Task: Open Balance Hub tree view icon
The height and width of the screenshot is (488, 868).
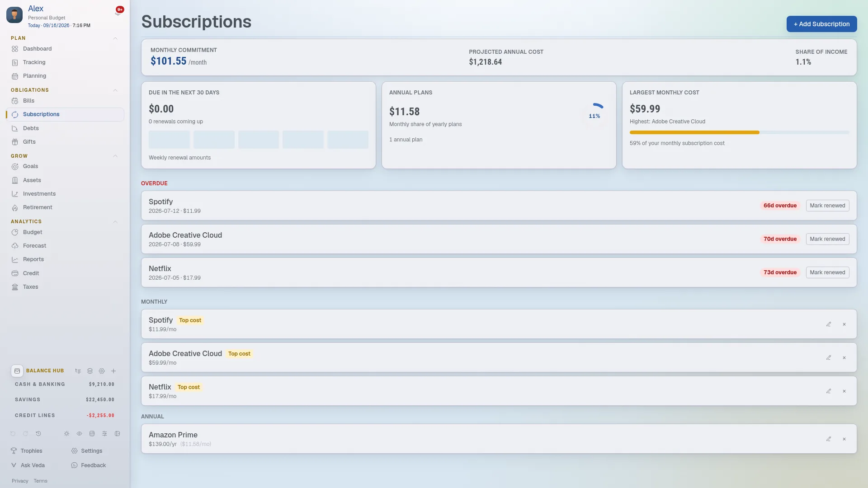Action: point(78,371)
